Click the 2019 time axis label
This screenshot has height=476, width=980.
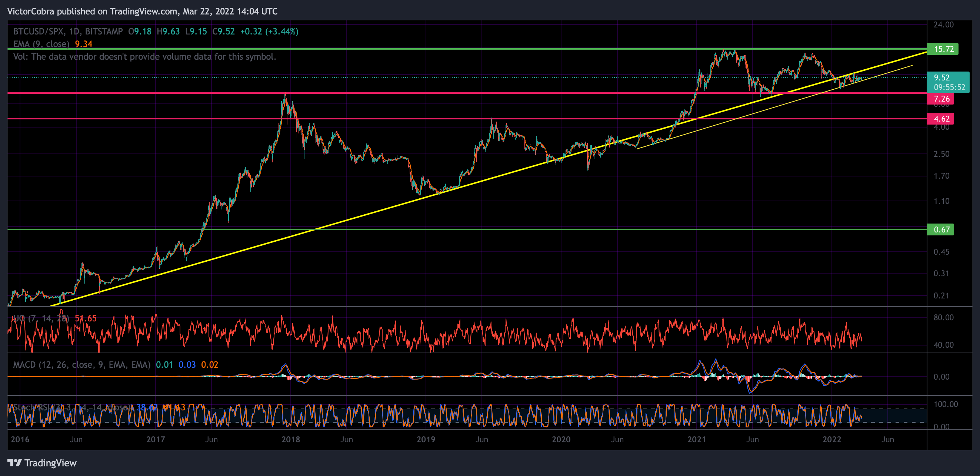click(426, 439)
